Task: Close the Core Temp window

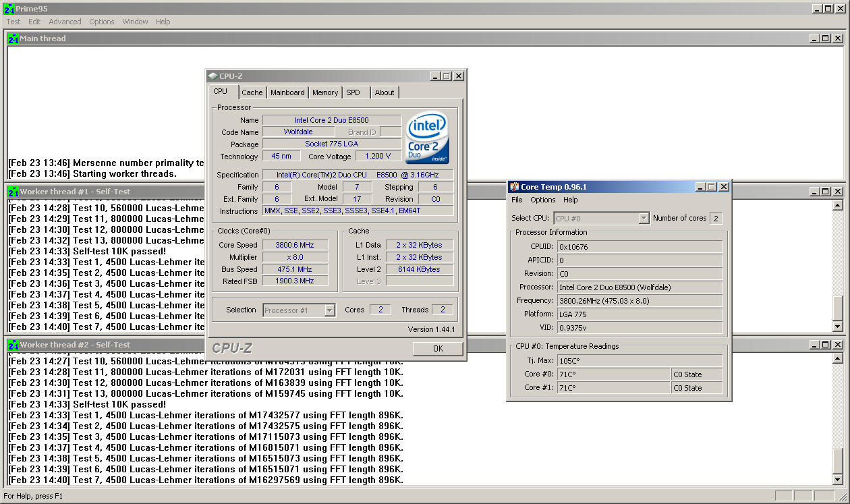Action: point(723,187)
